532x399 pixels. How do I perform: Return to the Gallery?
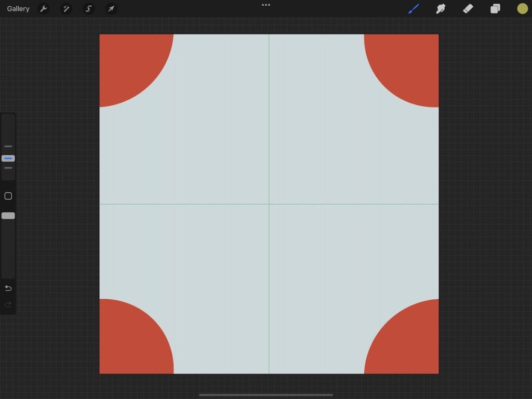[x=18, y=8]
